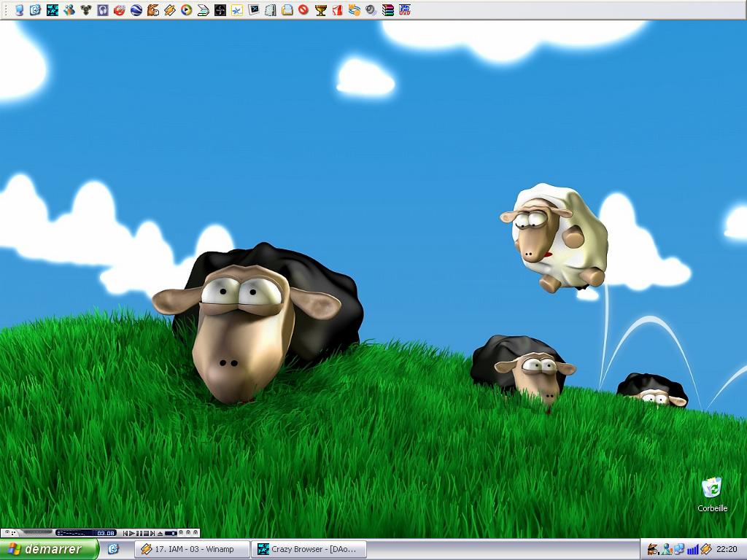747x560 pixels.
Task: Open the MSN Messenger tray icon
Action: pyautogui.click(x=667, y=549)
